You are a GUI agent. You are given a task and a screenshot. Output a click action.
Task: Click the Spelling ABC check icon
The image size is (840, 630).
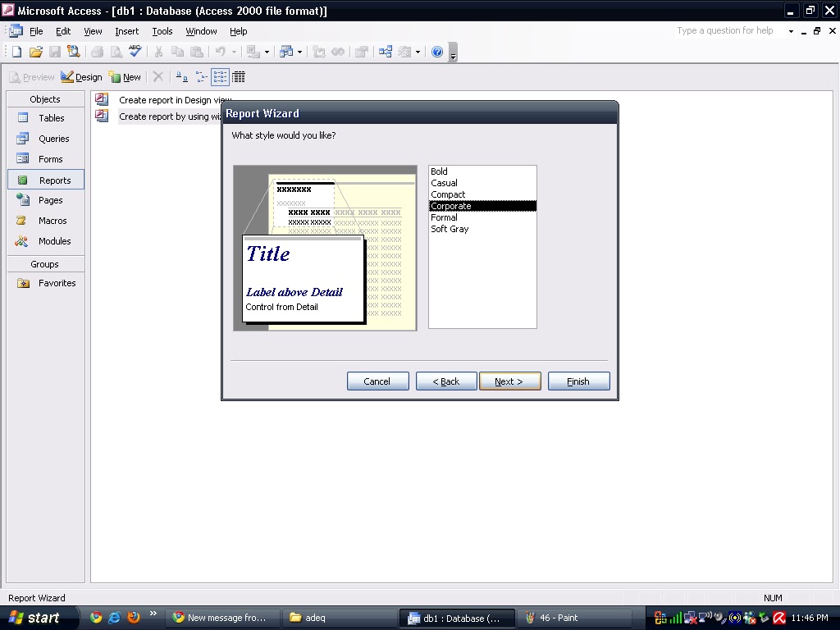[x=135, y=52]
